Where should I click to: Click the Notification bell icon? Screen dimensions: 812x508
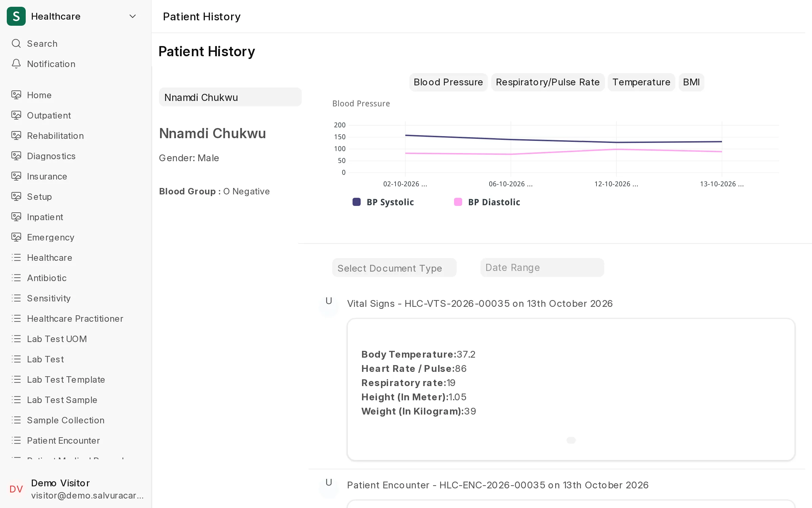coord(16,64)
